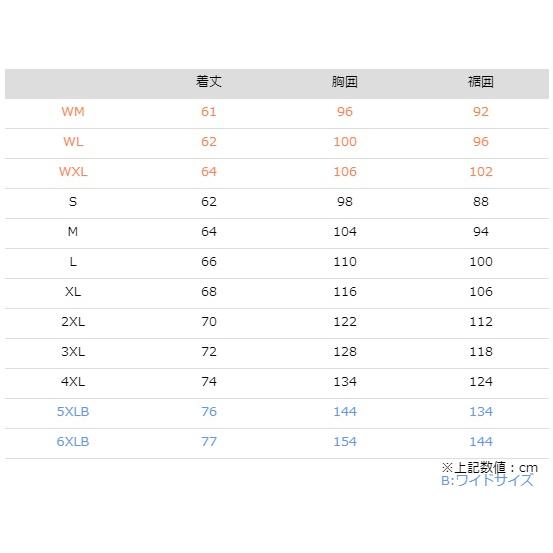Click the blue B:ワイドサイズ note
This screenshot has height=553, width=553.
point(487,480)
